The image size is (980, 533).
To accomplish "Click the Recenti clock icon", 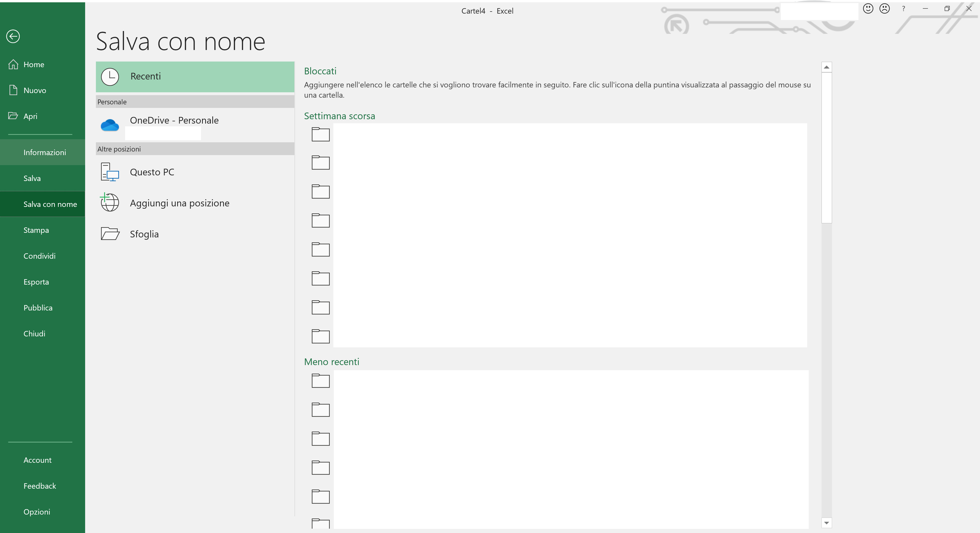I will tap(110, 77).
